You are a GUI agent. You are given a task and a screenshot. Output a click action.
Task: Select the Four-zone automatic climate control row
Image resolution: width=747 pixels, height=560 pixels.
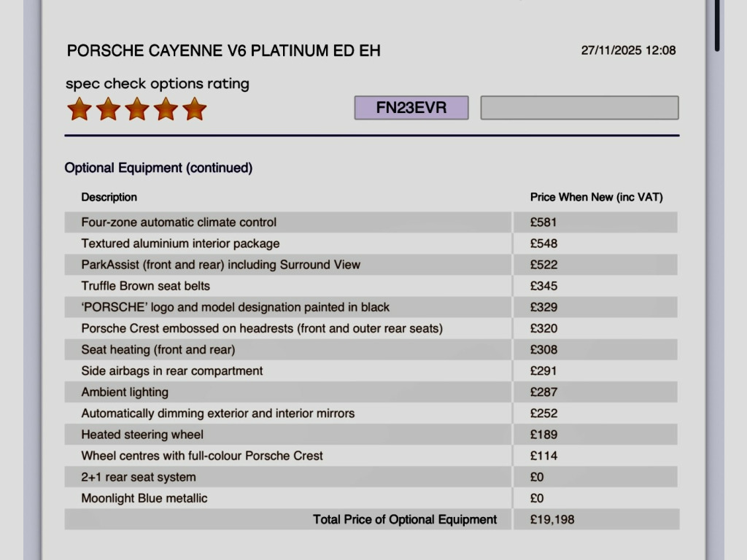179,222
